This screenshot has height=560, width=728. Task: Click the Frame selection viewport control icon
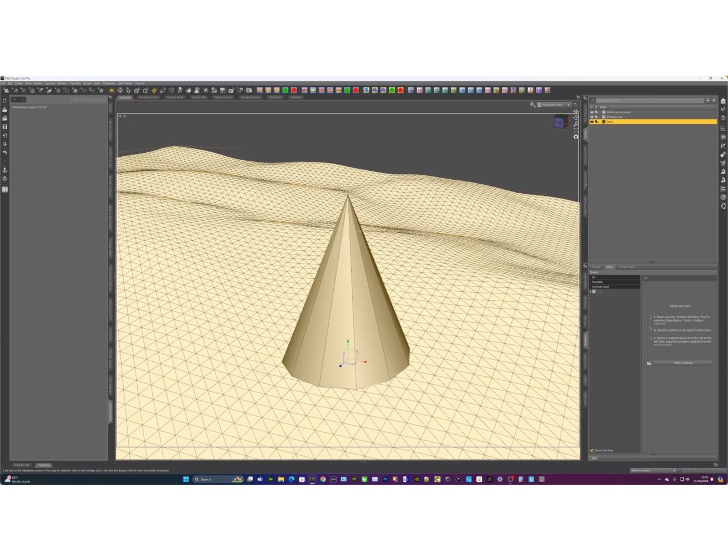tap(576, 130)
